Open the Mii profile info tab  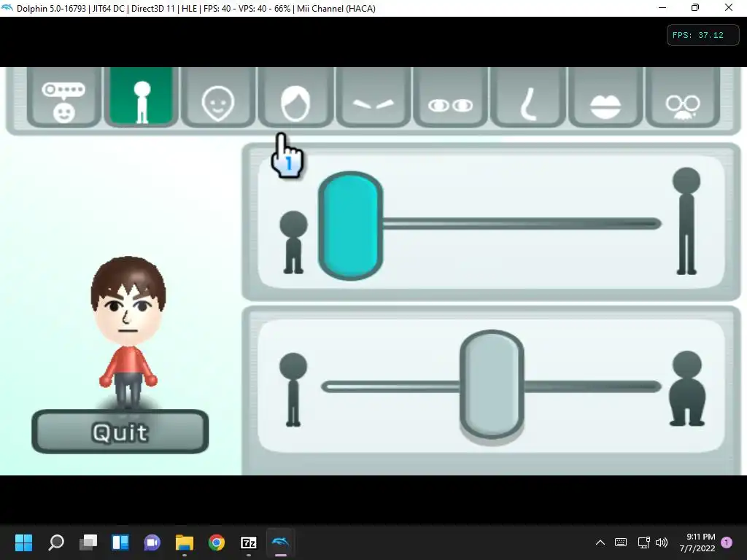coord(64,97)
